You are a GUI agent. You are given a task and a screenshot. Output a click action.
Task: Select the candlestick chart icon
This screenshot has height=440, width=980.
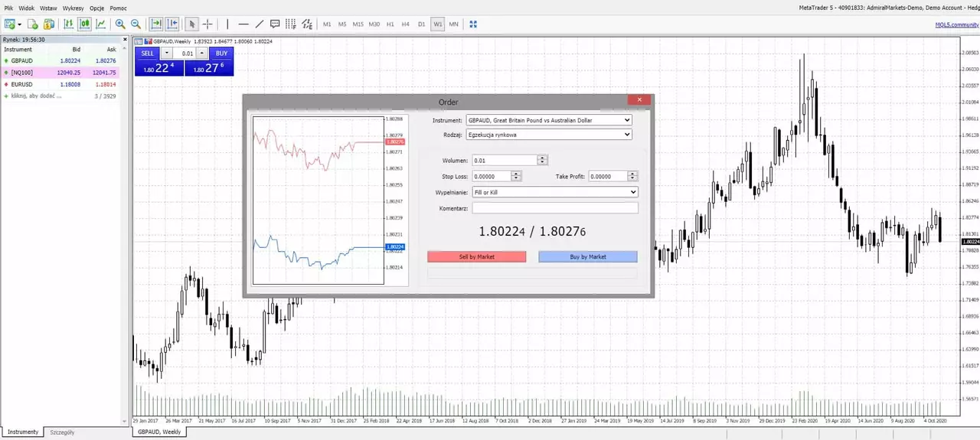[84, 24]
